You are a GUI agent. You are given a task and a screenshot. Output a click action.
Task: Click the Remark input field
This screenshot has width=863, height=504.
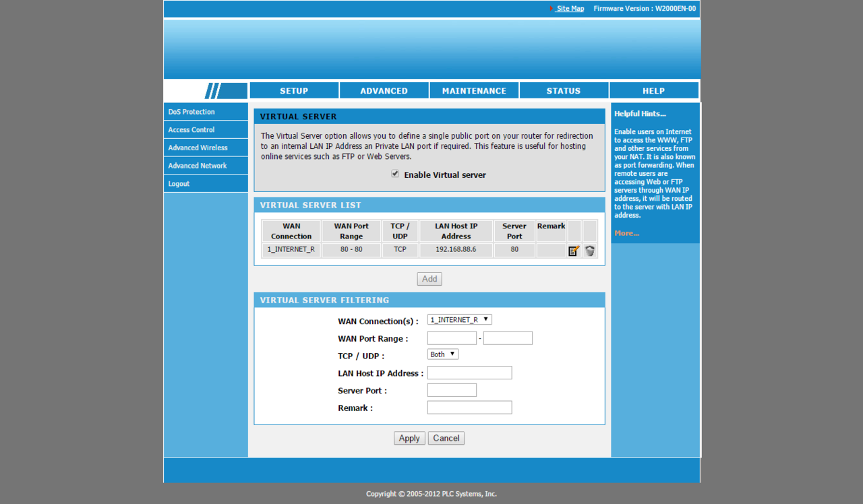(x=469, y=408)
